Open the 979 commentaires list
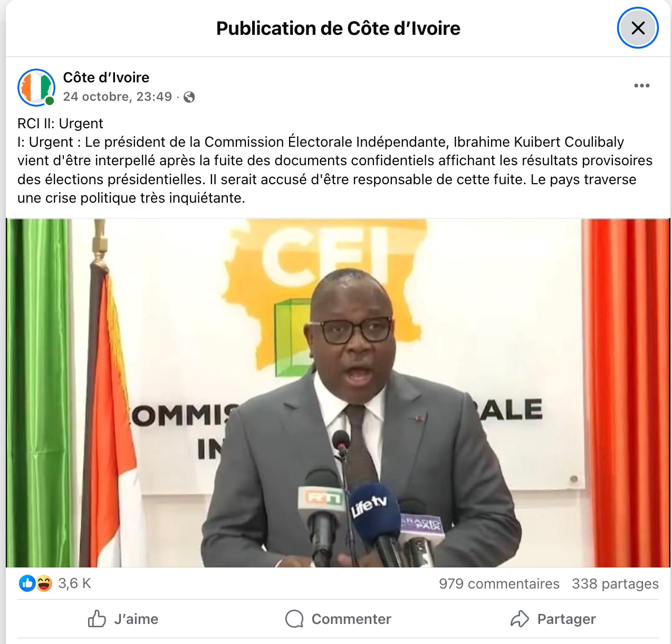Viewport: 672px width, 644px height. [499, 584]
